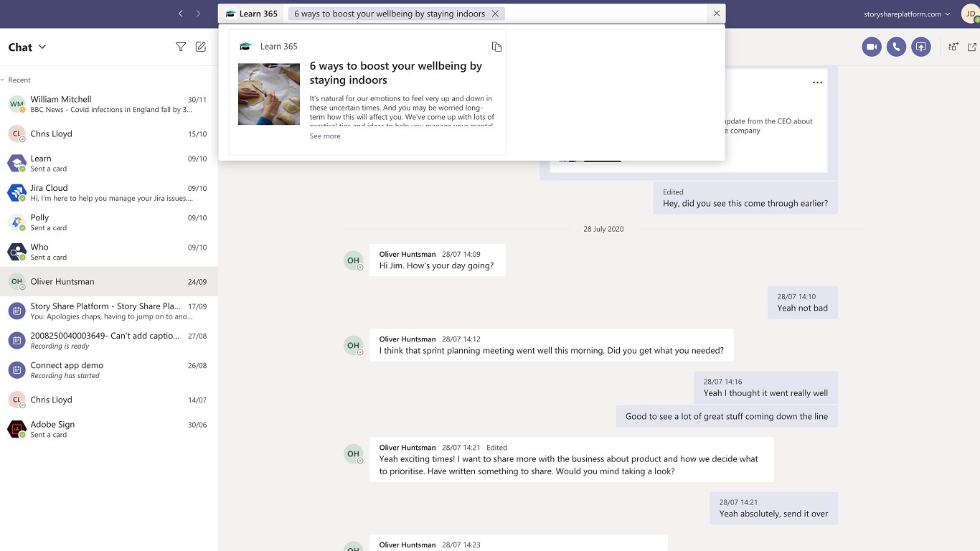Viewport: 980px width, 551px height.
Task: Remove the wellbeing article search tag
Action: (495, 14)
